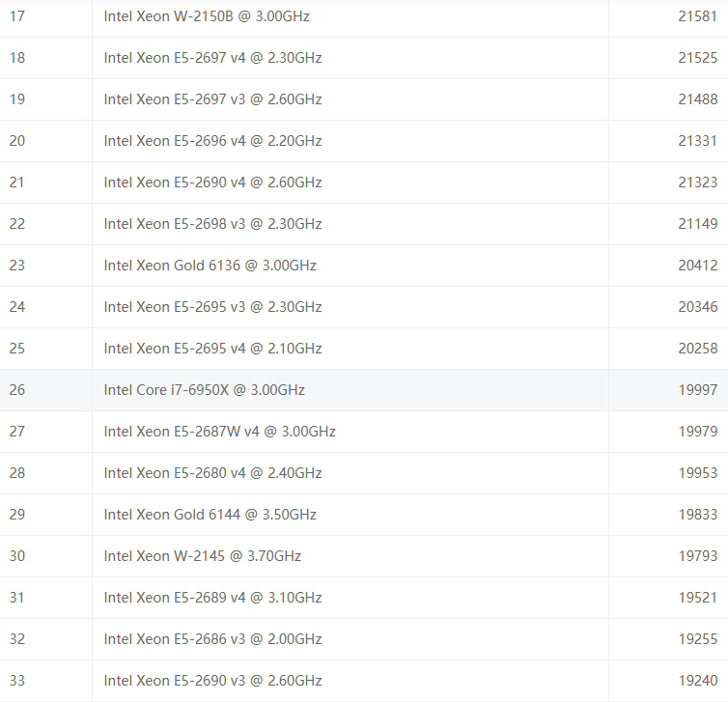Click Intel Xeon E5-2687W v4 @ 3.00GHz
Viewport: 728px width, 702px height.
click(219, 432)
